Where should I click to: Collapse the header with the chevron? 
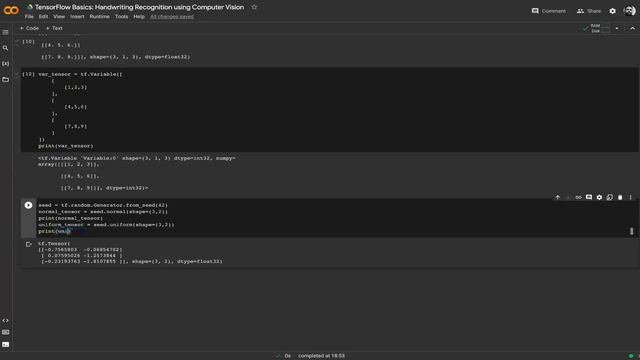coord(632,29)
